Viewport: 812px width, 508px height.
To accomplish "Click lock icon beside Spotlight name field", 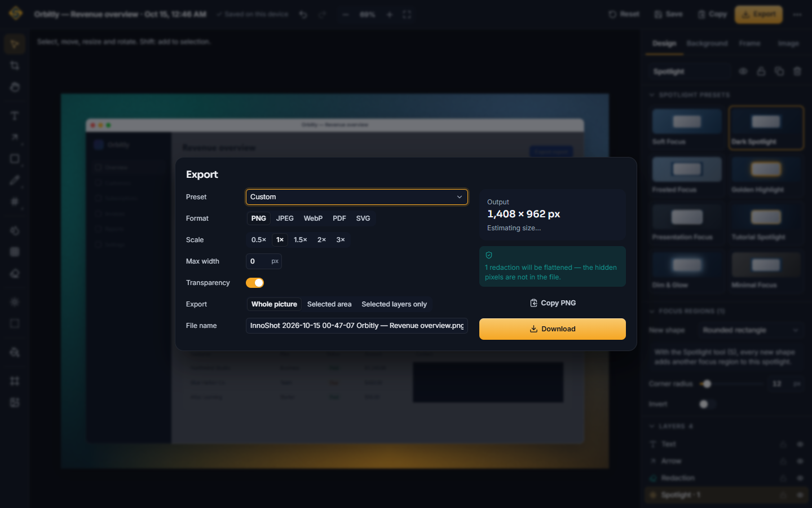I will pos(761,71).
